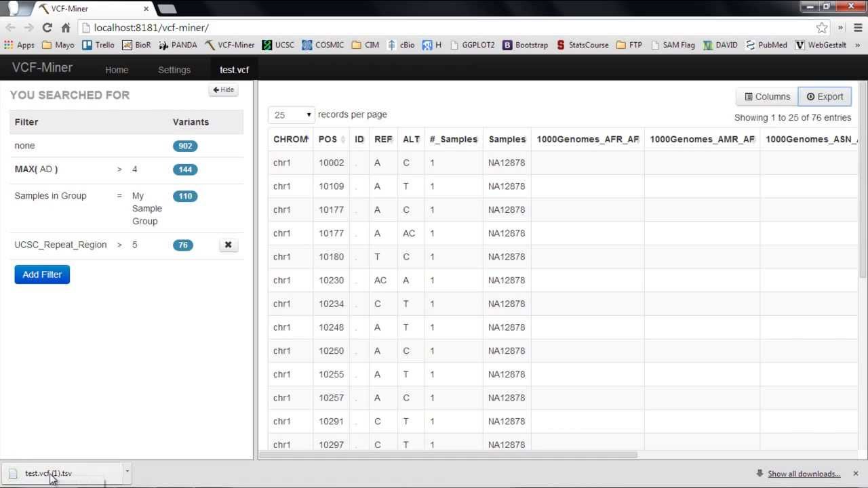868x488 pixels.
Task: Click the 902 variants badge
Action: click(185, 146)
